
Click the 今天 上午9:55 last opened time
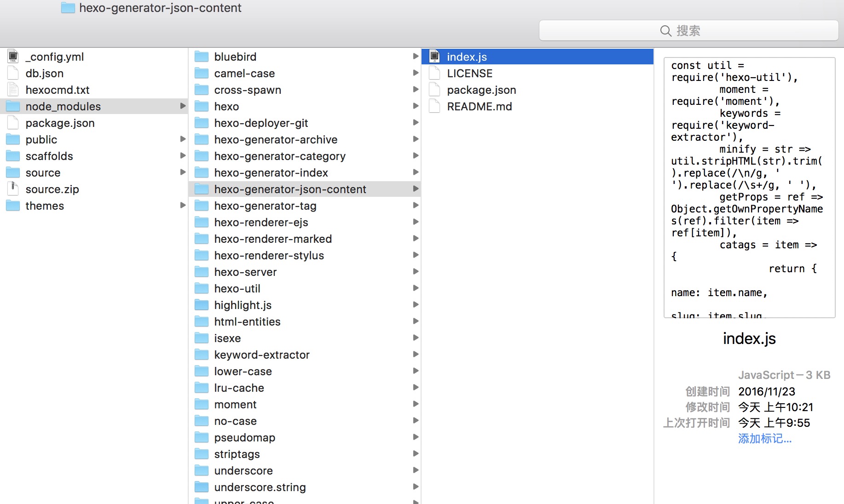tap(774, 423)
